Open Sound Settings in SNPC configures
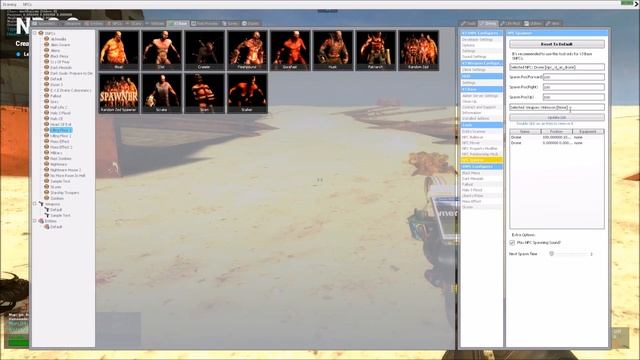The image size is (640, 360). pos(481,57)
